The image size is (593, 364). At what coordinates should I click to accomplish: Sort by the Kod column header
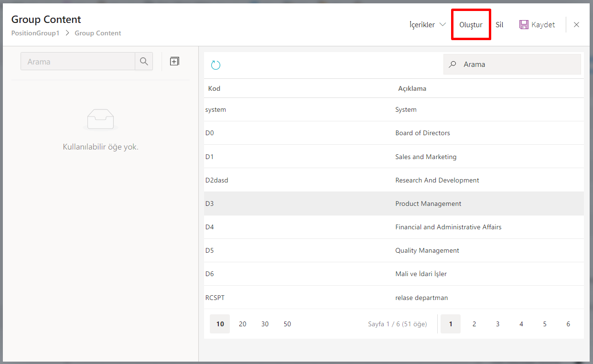point(214,88)
